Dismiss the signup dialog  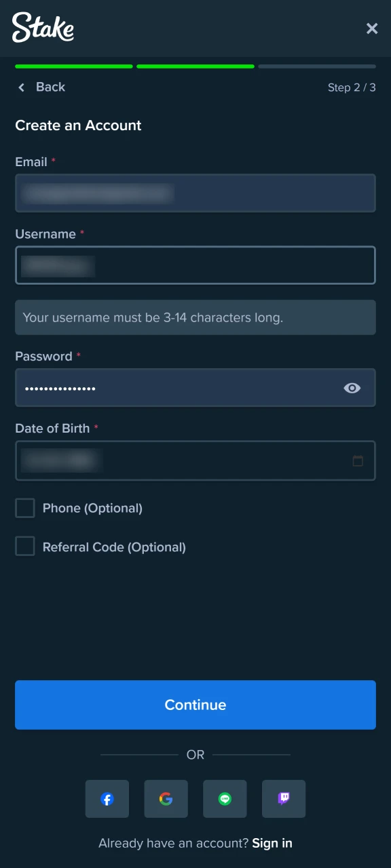pyautogui.click(x=372, y=28)
